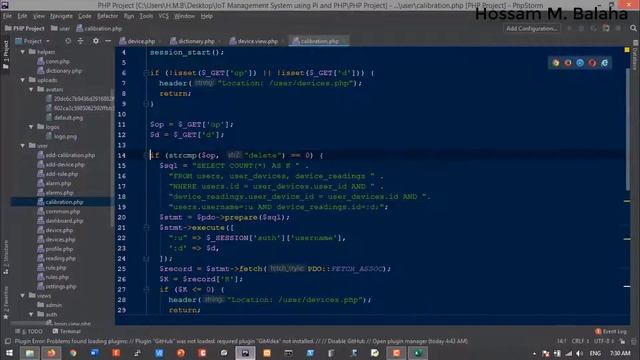Click PHP Project breadcrumb
Viewport: 640px width, 360px height.
pyautogui.click(x=24, y=28)
